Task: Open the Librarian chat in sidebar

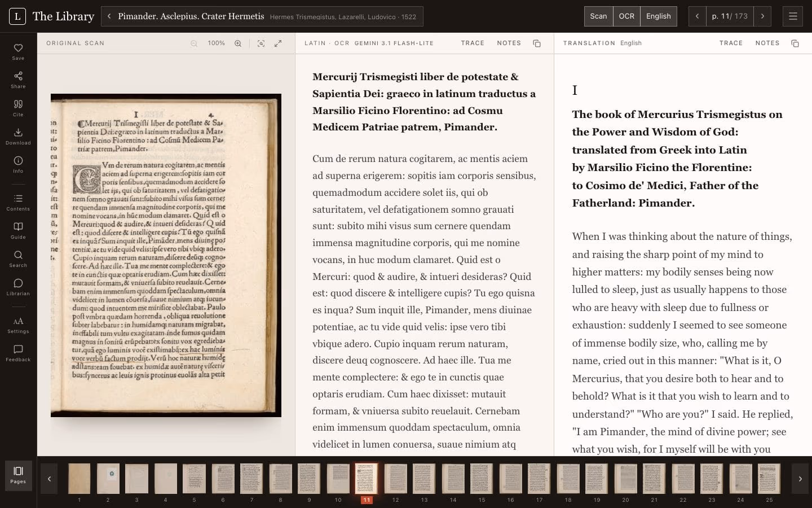Action: tap(18, 287)
